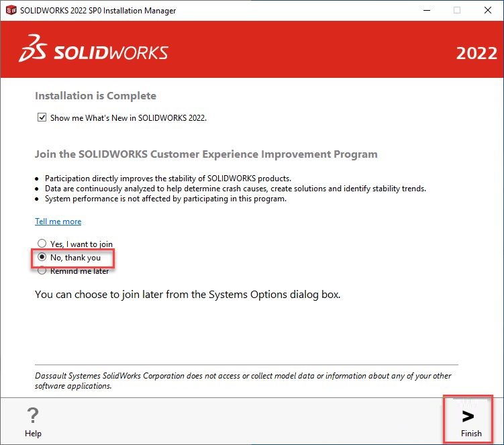Viewport: 504px width, 445px height.
Task: Close the Installation Manager window
Action: [x=488, y=10]
